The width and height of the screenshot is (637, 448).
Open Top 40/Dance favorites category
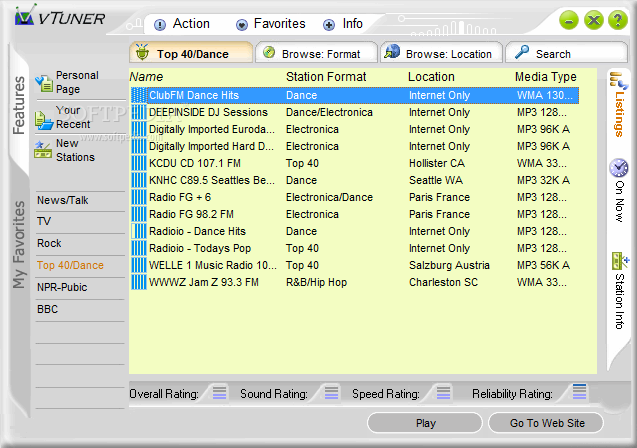[x=70, y=265]
